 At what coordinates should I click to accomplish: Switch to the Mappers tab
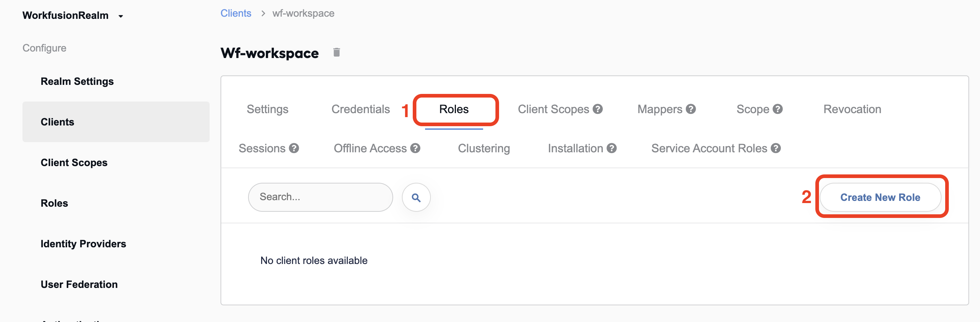point(660,109)
